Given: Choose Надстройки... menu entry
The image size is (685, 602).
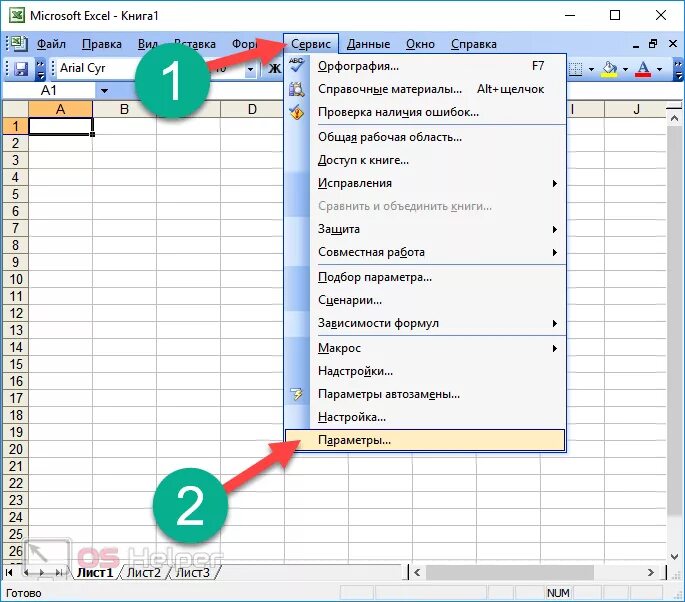Looking at the screenshot, I should [425, 371].
